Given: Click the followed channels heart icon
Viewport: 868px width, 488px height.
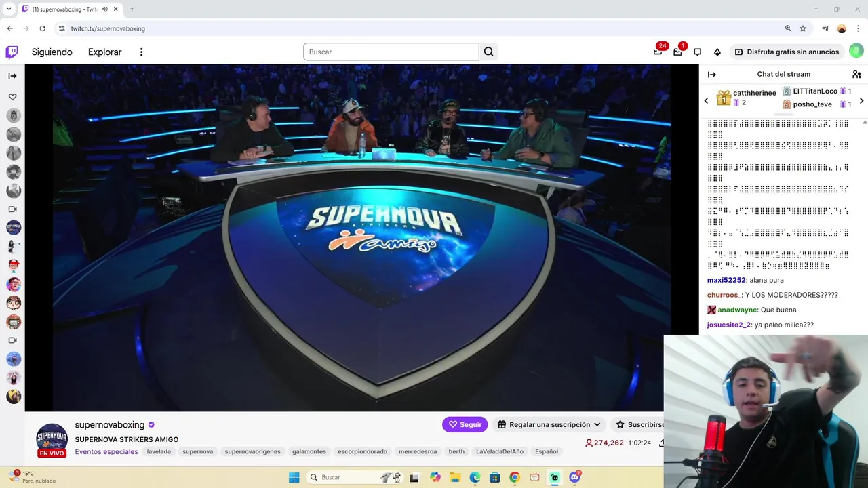Looking at the screenshot, I should pyautogui.click(x=12, y=97).
